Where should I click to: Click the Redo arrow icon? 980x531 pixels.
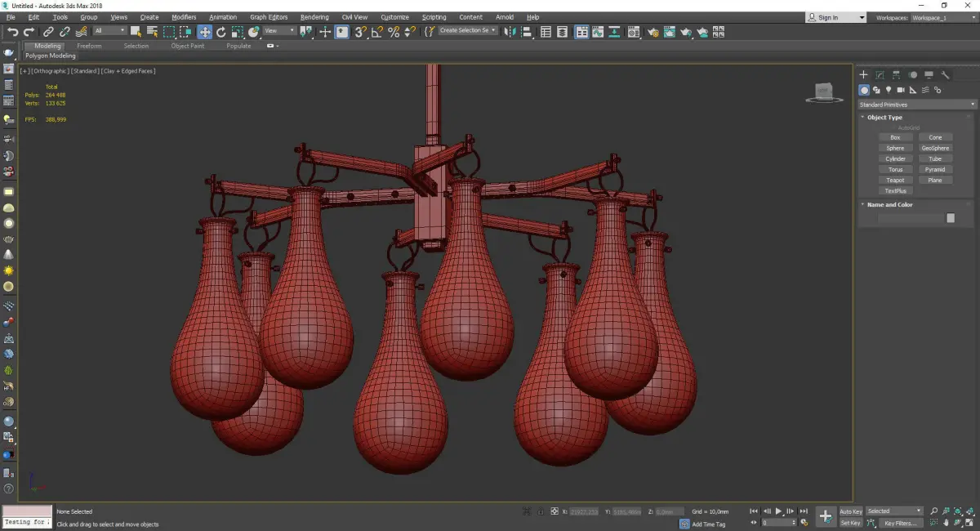(x=29, y=32)
